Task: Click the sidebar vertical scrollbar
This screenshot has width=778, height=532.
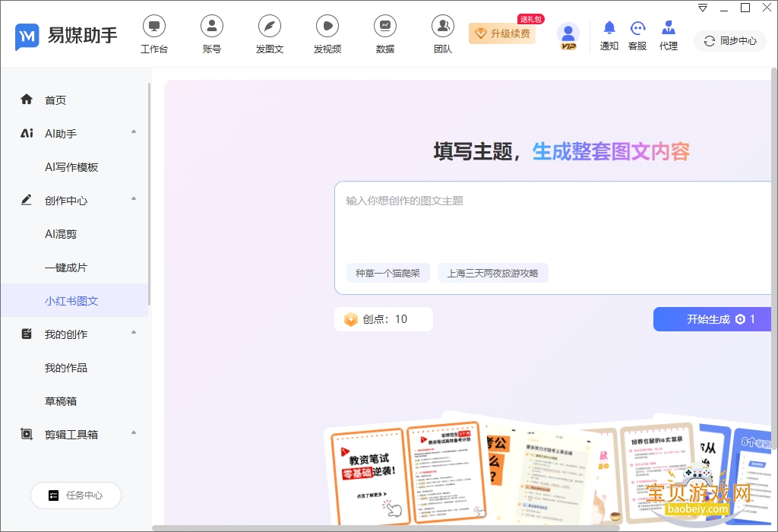Action: click(149, 195)
